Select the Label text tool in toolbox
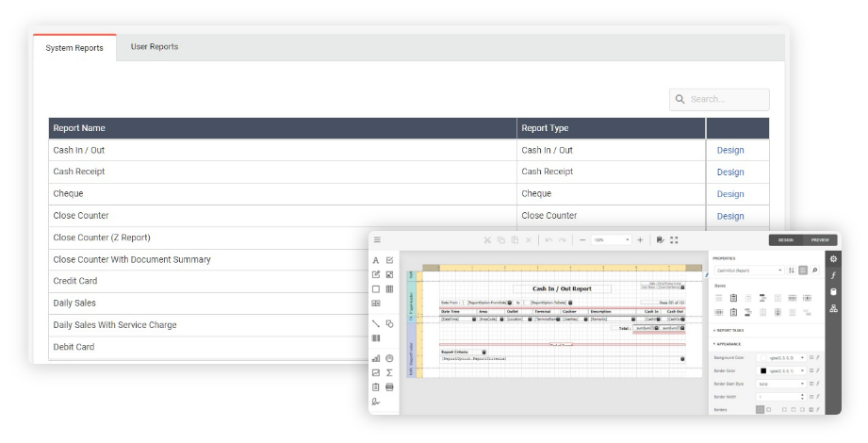Image resolution: width=868 pixels, height=443 pixels. tap(376, 260)
